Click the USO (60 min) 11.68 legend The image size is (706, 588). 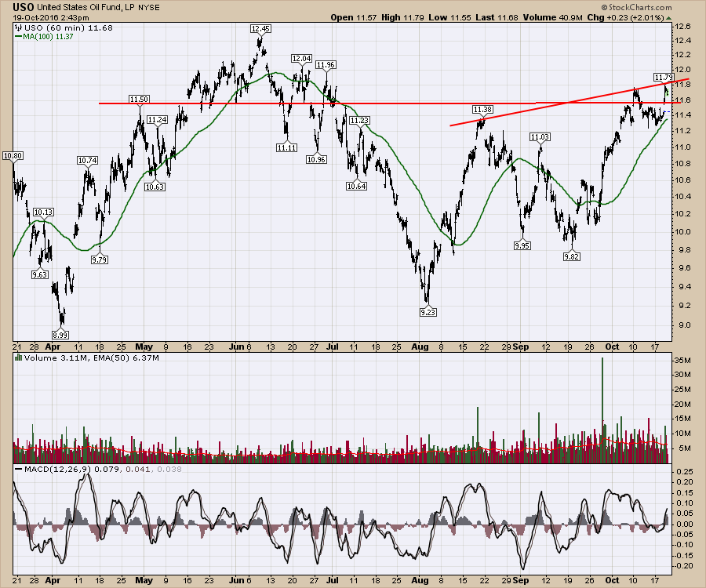(64, 28)
